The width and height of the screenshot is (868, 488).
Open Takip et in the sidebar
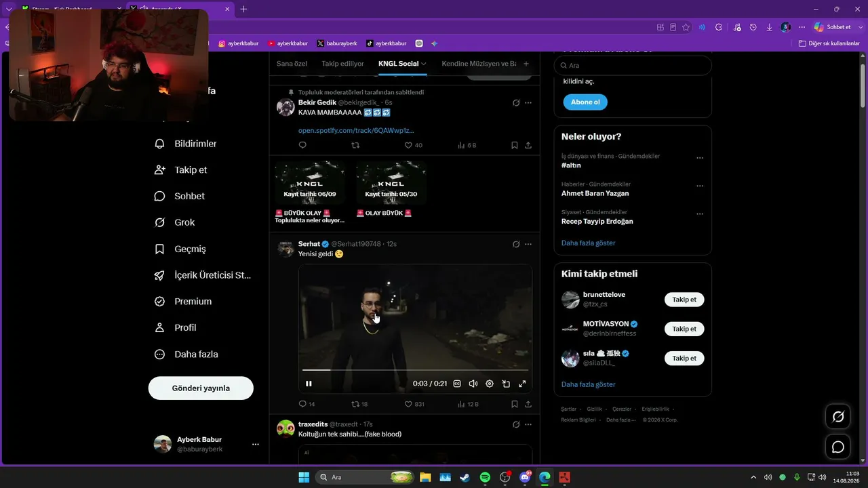(x=180, y=170)
